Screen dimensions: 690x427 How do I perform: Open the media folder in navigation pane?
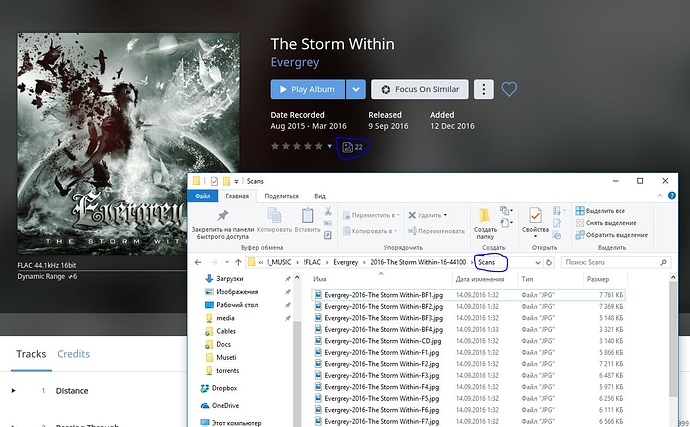[225, 318]
